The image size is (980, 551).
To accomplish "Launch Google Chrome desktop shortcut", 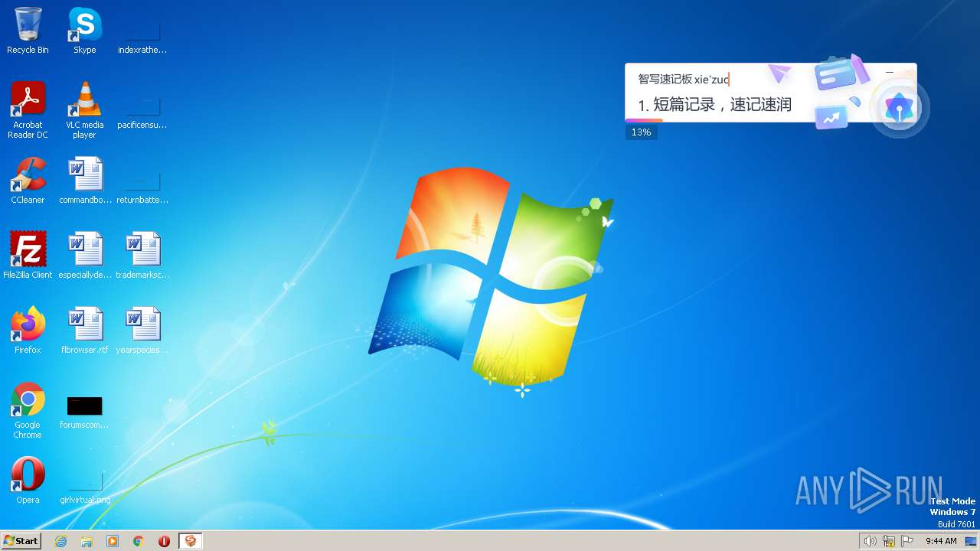I will [x=28, y=410].
